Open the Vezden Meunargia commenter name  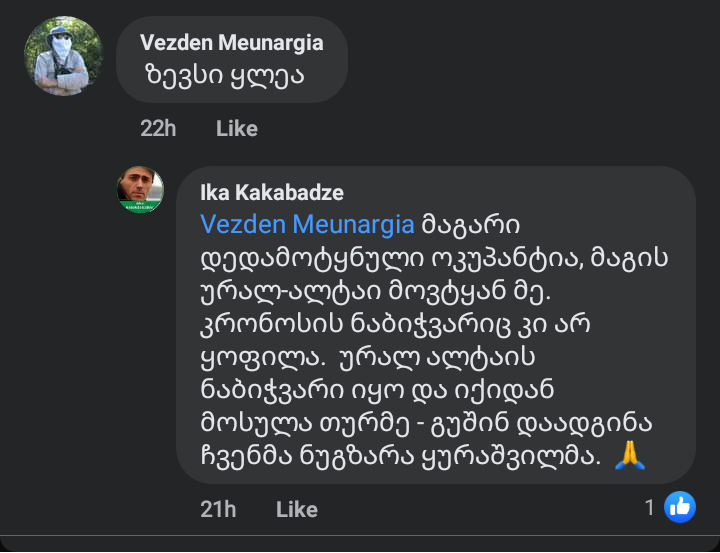click(231, 42)
